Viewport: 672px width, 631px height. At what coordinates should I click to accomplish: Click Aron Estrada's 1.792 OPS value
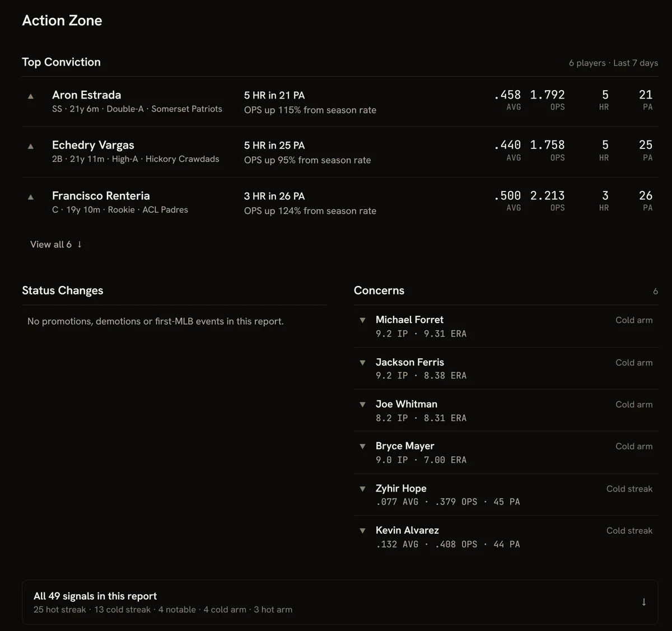[x=547, y=95]
